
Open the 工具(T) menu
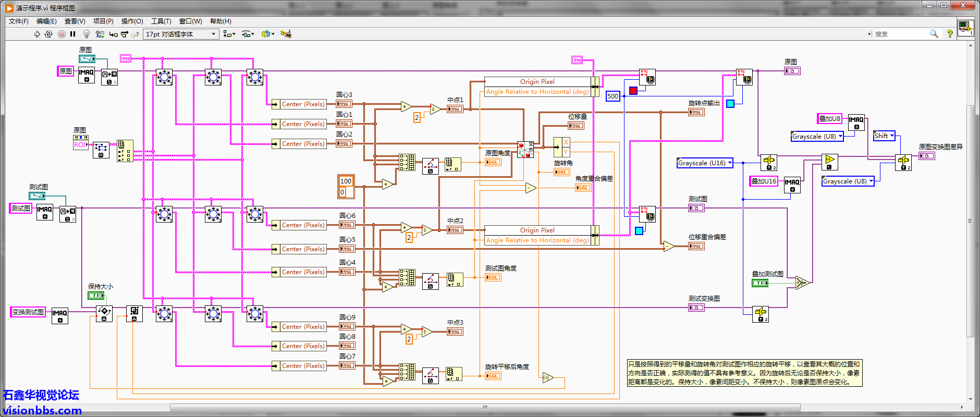[161, 21]
